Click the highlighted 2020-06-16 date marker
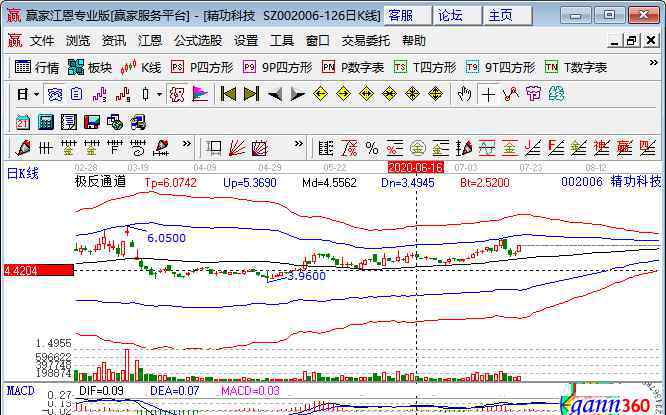 coord(416,167)
